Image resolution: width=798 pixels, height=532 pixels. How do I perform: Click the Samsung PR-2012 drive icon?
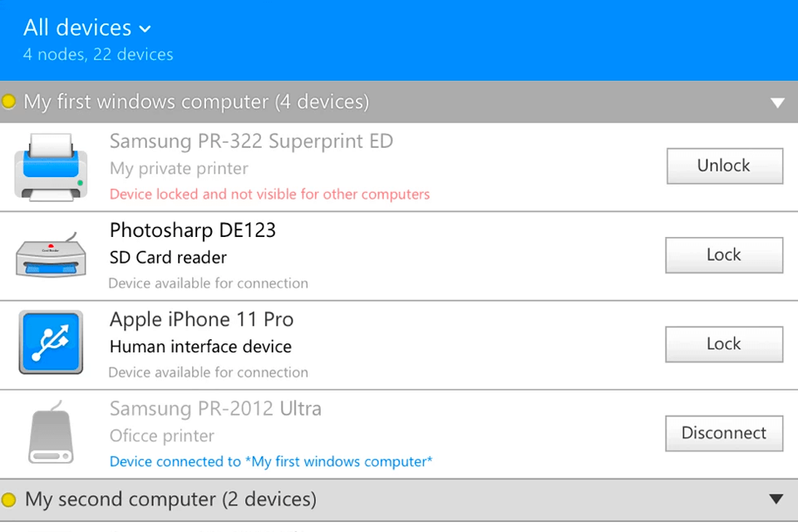coord(51,434)
